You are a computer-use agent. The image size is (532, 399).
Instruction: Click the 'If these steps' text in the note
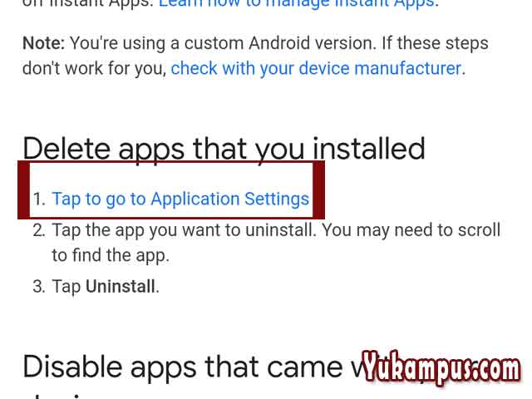point(436,43)
